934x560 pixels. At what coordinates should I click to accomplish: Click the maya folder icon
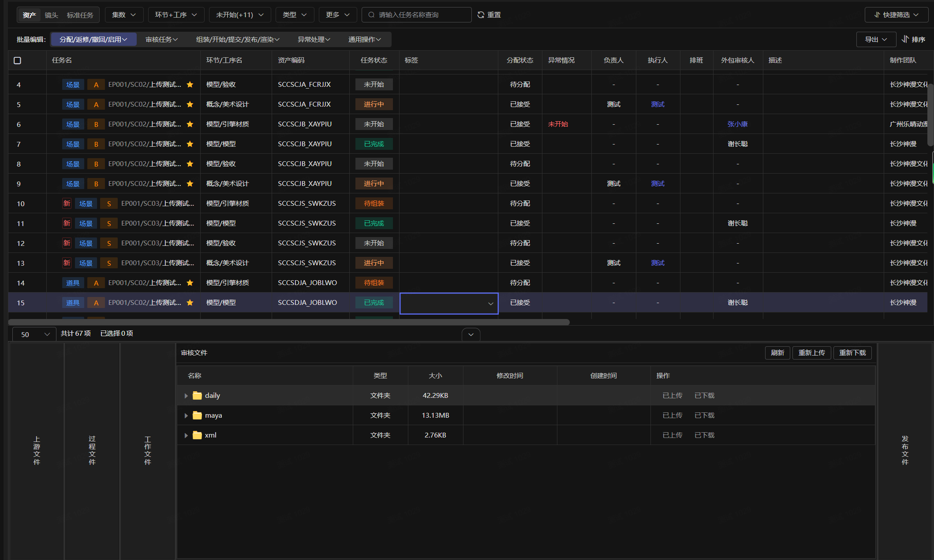pos(197,415)
